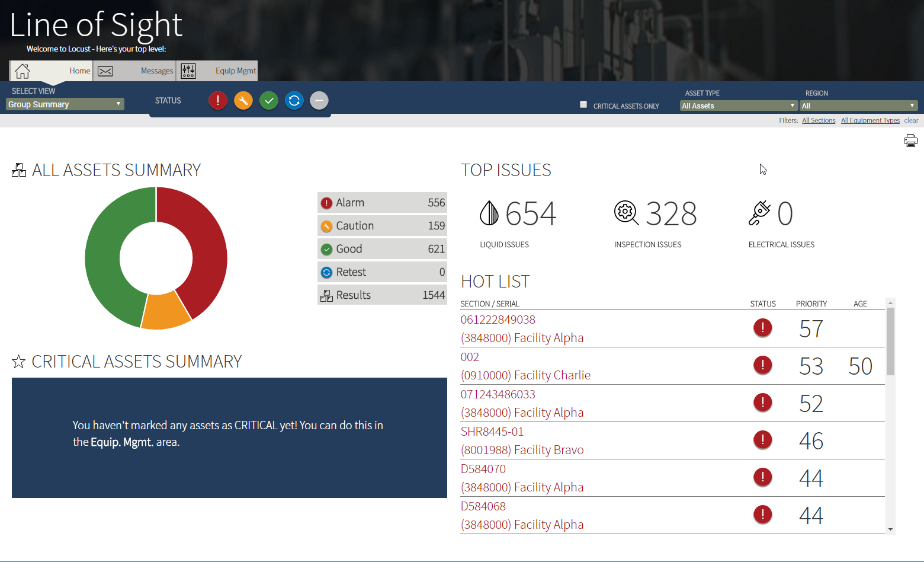Click the star icon beside Critical Assets Summary
The height and width of the screenshot is (562, 924).
coord(18,361)
